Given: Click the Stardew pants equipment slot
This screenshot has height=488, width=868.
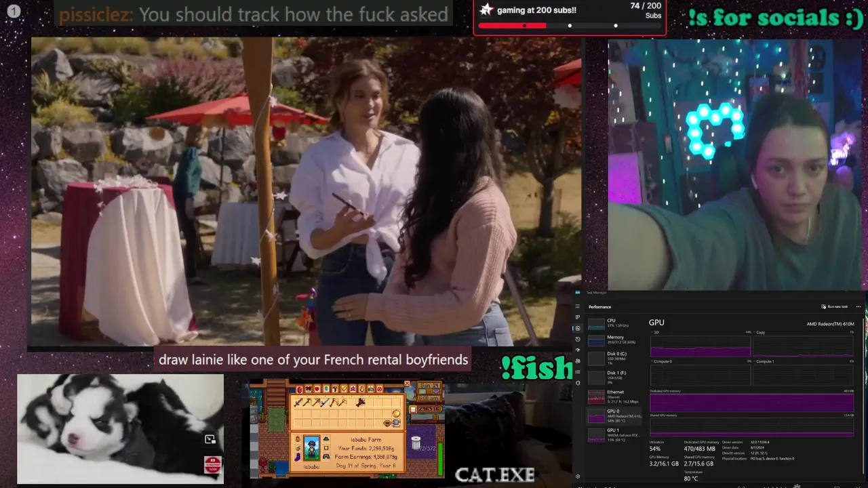Looking at the screenshot, I should click(x=326, y=456).
